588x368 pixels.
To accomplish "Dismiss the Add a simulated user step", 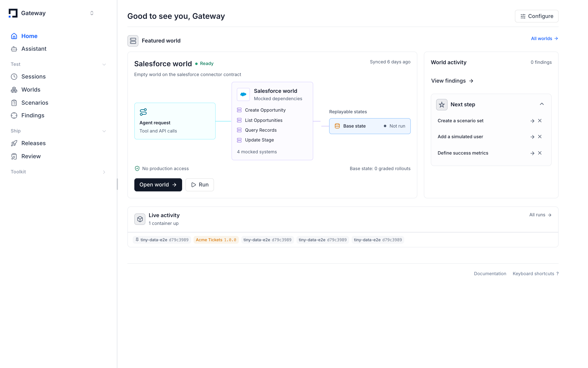I will [x=540, y=137].
